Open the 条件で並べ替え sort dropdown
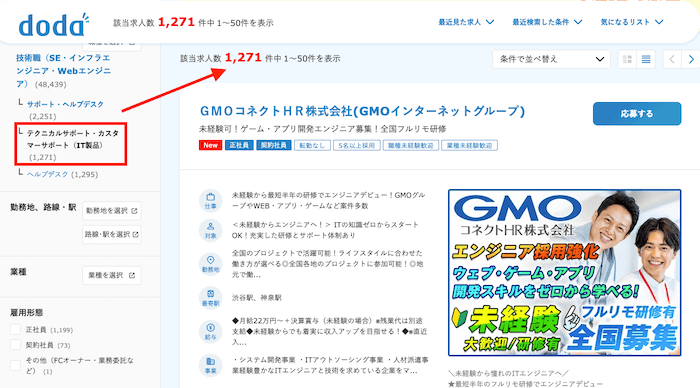Image resolution: width=700 pixels, height=388 pixels. [551, 59]
